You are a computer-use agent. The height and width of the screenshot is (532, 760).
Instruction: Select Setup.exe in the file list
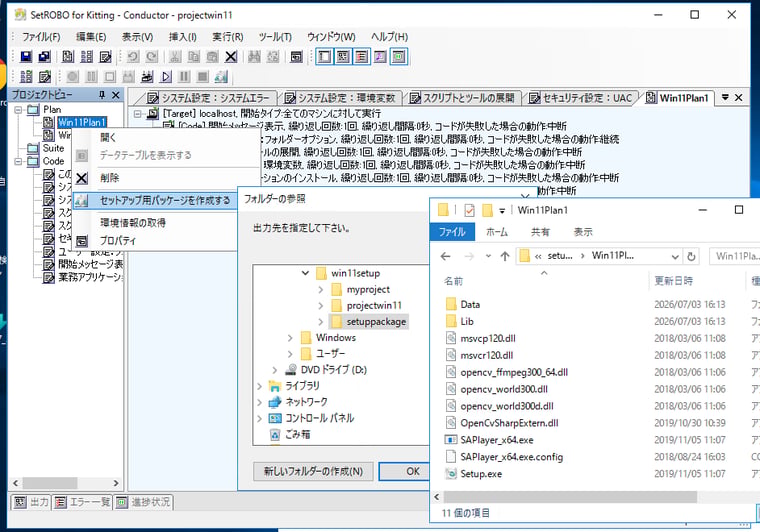(480, 474)
